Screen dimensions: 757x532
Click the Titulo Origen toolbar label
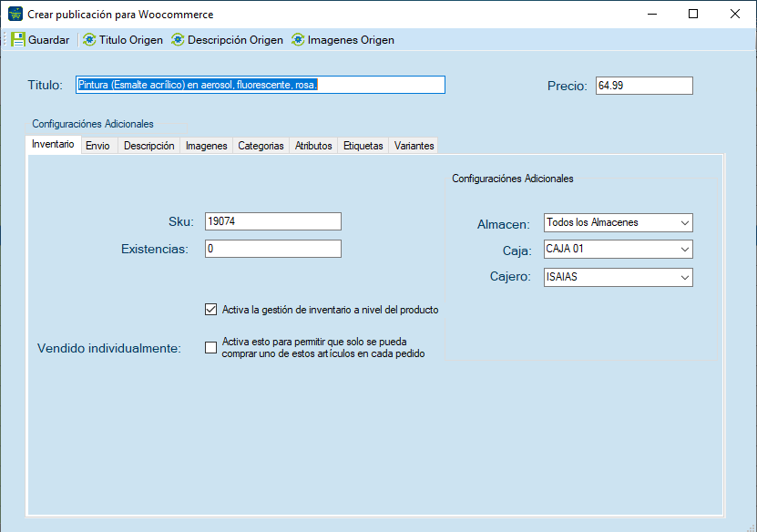click(x=131, y=40)
